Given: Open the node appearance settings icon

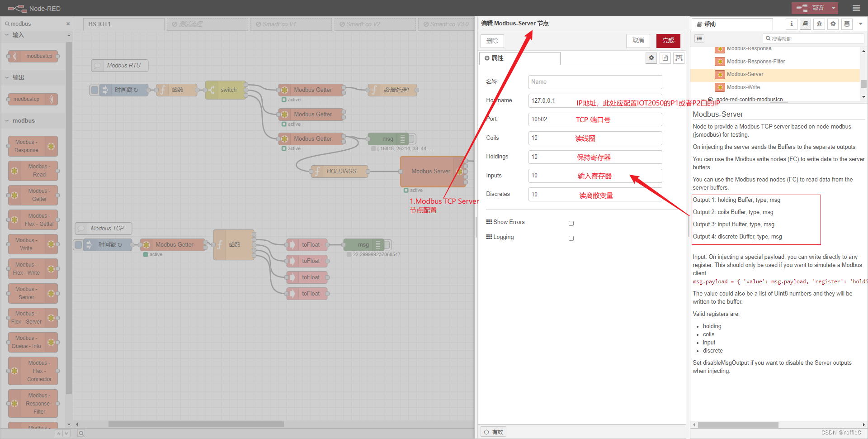Looking at the screenshot, I should [x=679, y=58].
